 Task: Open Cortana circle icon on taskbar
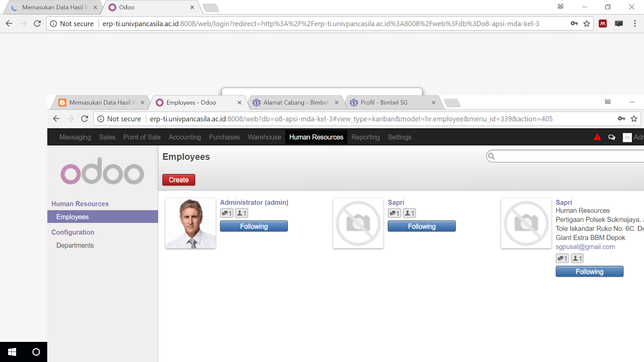tap(36, 352)
